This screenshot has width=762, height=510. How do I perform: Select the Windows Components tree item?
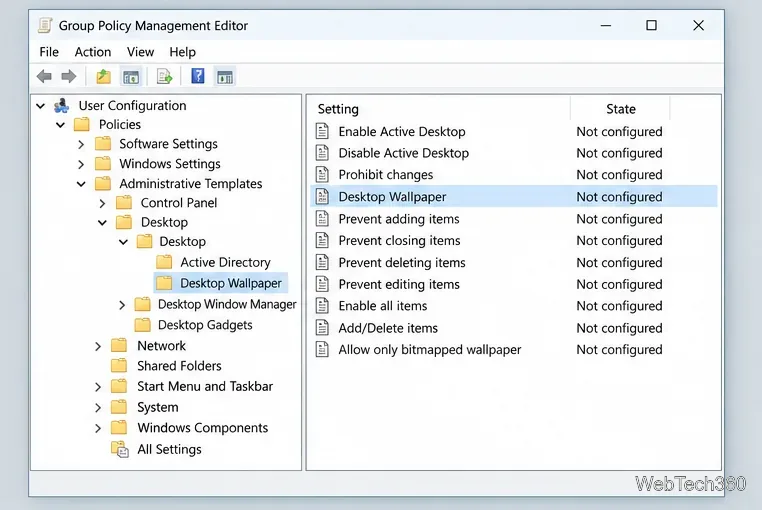[203, 428]
